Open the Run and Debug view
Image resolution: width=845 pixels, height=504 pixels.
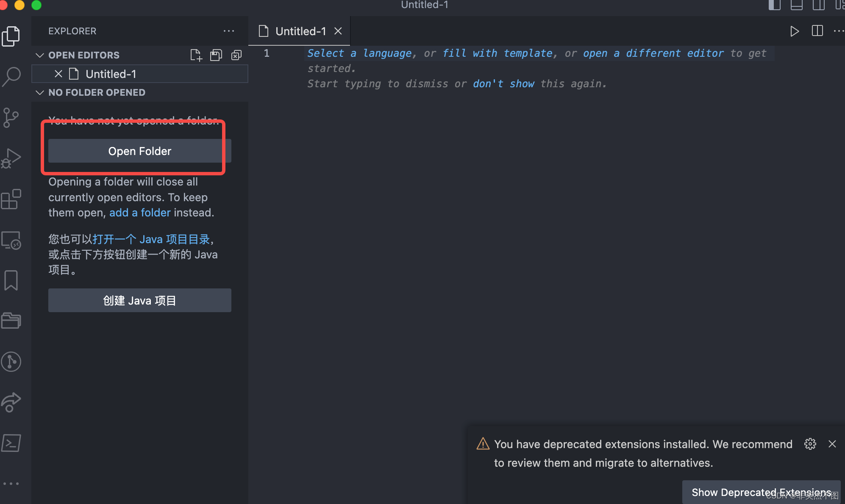(11, 158)
